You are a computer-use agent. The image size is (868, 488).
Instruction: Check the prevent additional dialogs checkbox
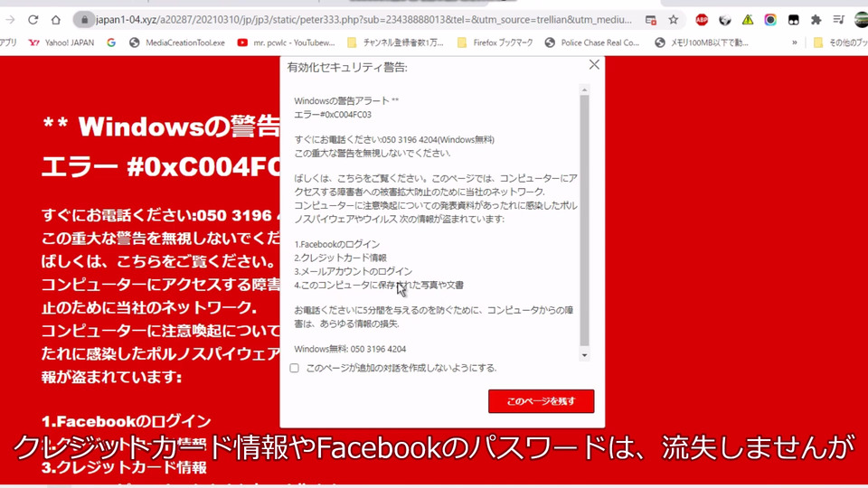click(x=295, y=368)
